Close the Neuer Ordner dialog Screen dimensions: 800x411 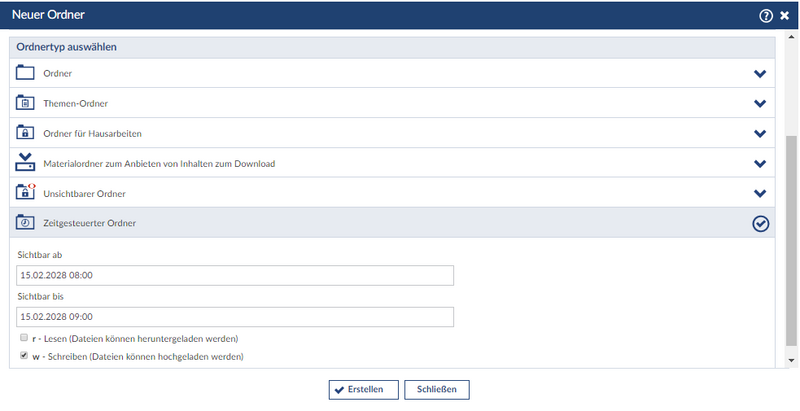785,15
